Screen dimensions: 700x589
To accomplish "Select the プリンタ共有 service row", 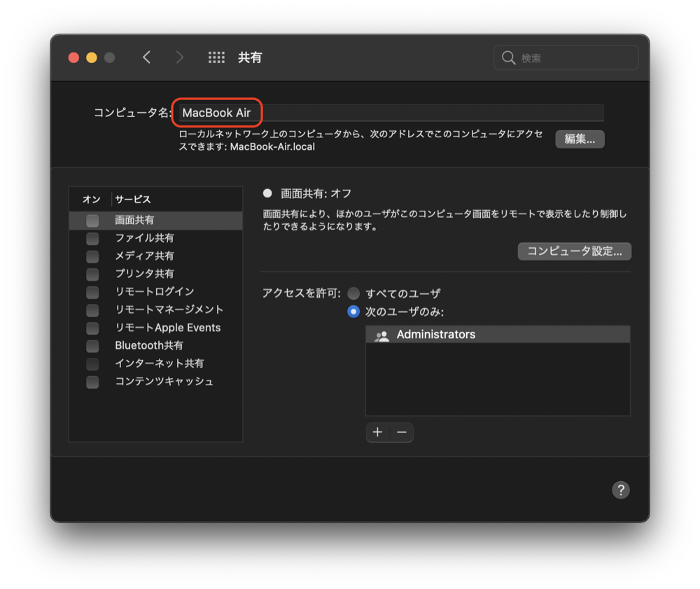I will pyautogui.click(x=156, y=274).
